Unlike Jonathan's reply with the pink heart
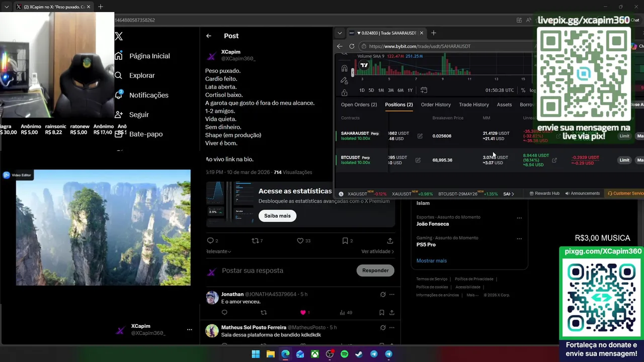644x362 pixels. click(303, 313)
